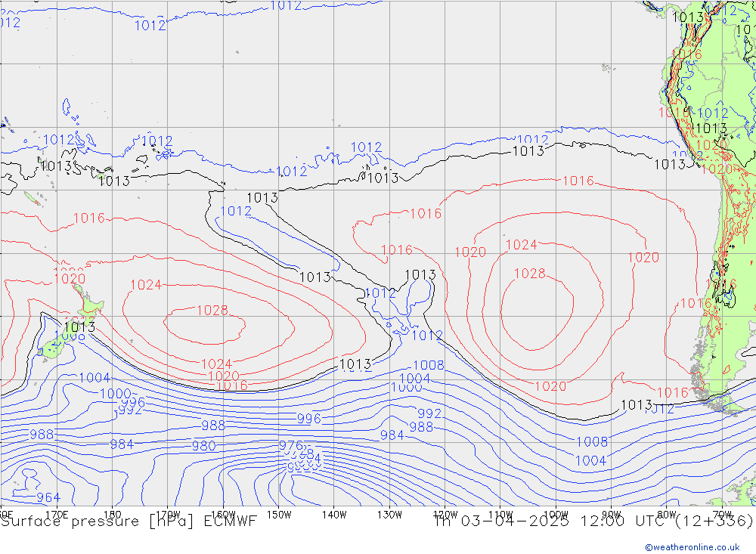756x554 pixels.
Task: Click the 1024 label just above the Chilean high's 1028
Action: (x=521, y=245)
